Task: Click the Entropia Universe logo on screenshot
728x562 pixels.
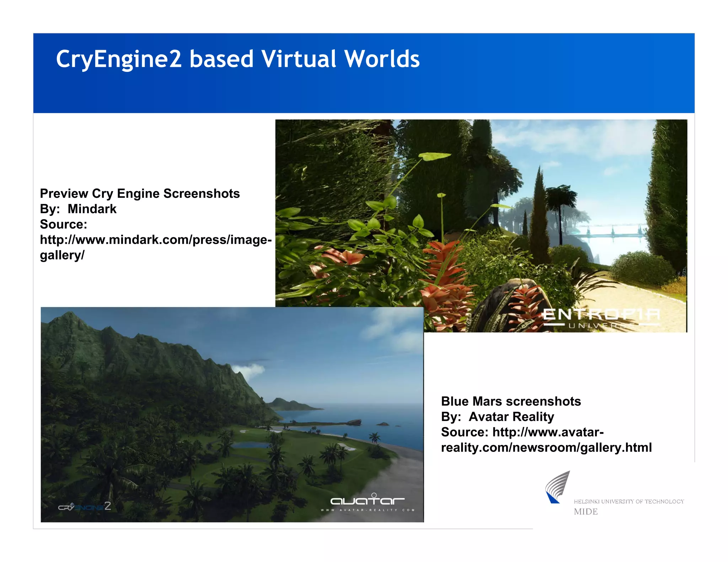Action: click(602, 318)
